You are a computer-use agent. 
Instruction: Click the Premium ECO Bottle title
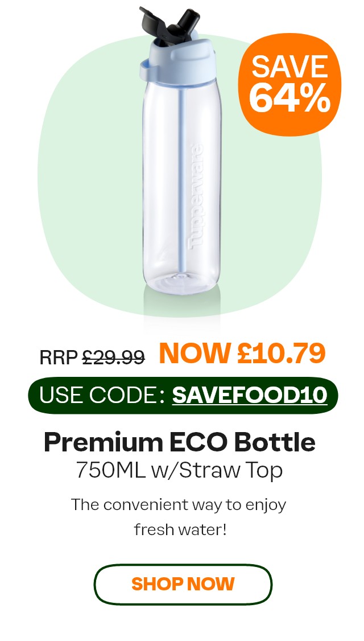(179, 442)
